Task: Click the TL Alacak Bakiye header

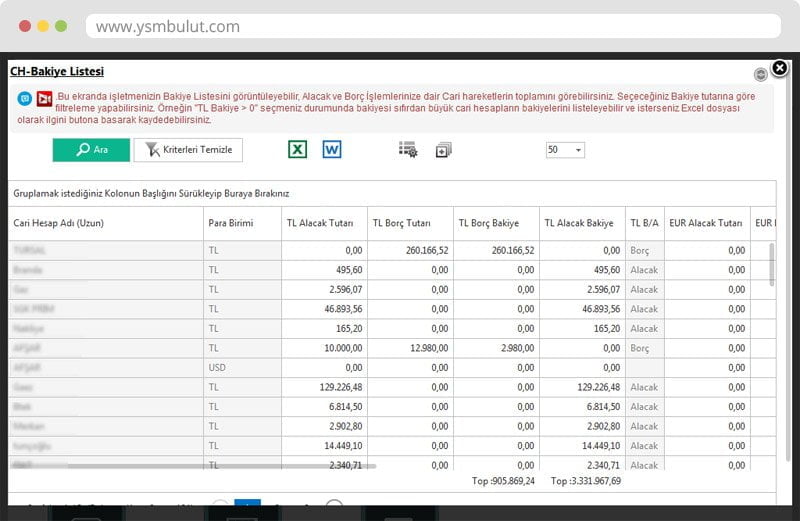Action: pyautogui.click(x=579, y=223)
